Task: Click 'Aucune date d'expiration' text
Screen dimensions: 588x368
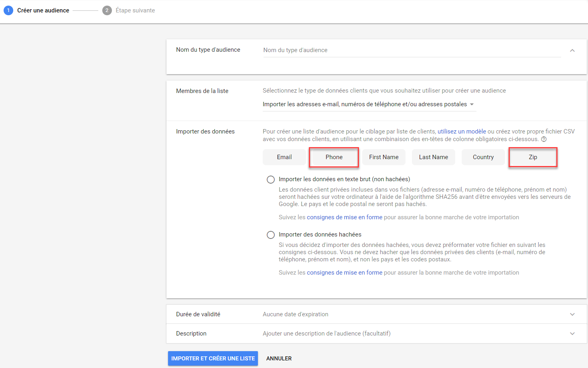Action: coord(296,314)
